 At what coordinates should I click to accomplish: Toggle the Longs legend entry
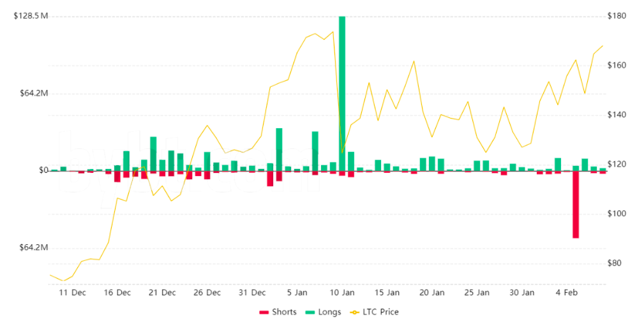(323, 312)
